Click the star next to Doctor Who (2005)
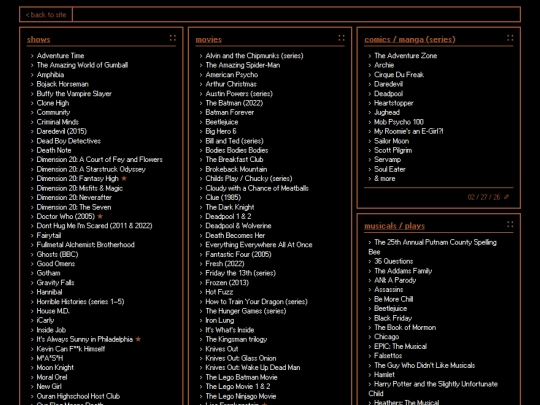This screenshot has height=405, width=540. click(x=100, y=216)
